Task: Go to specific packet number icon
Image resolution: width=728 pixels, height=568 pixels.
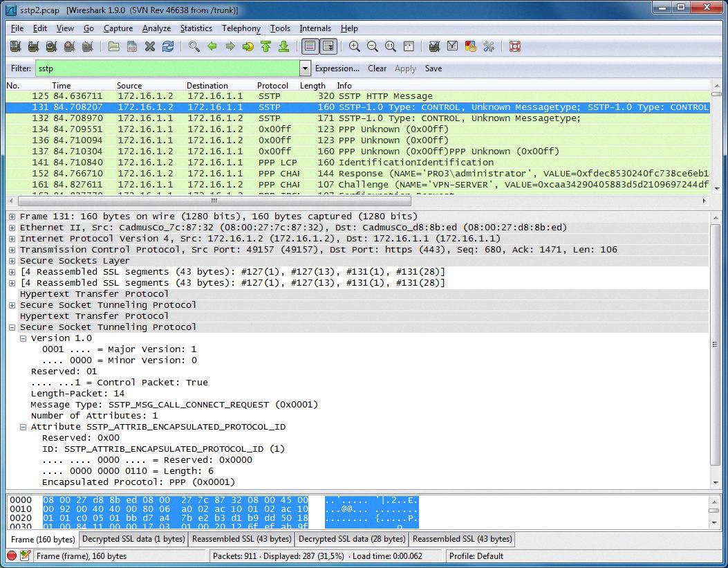Action: click(248, 46)
